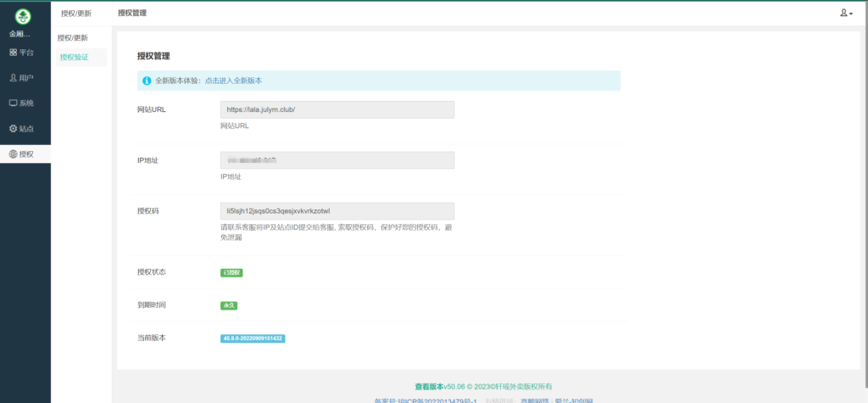Click the 网站URL input field
The width and height of the screenshot is (868, 403).
coord(337,109)
